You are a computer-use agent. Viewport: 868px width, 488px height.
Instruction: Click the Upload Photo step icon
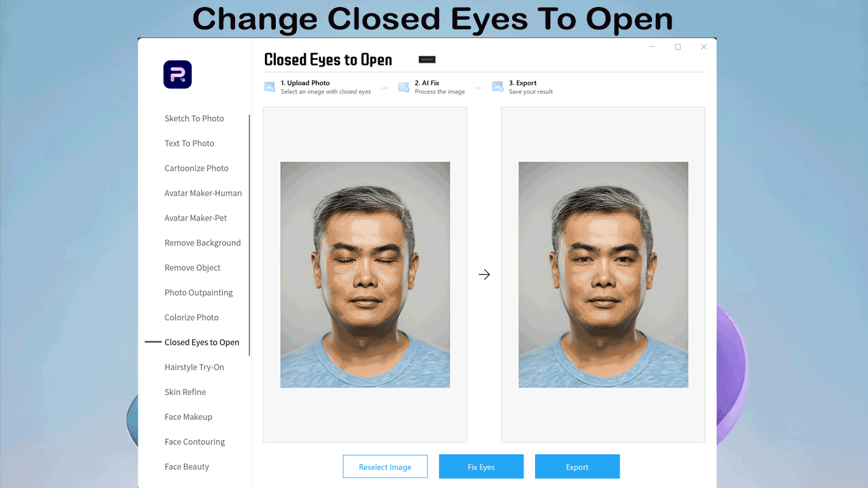click(270, 87)
